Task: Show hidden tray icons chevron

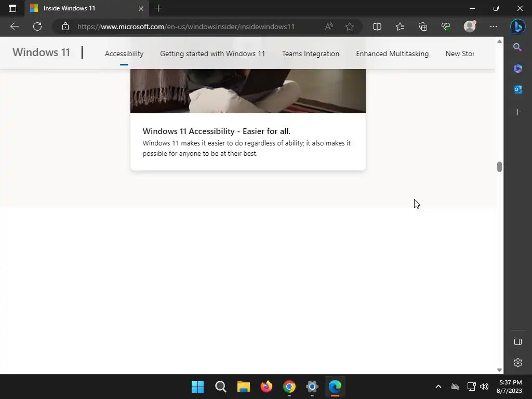Action: [438, 387]
